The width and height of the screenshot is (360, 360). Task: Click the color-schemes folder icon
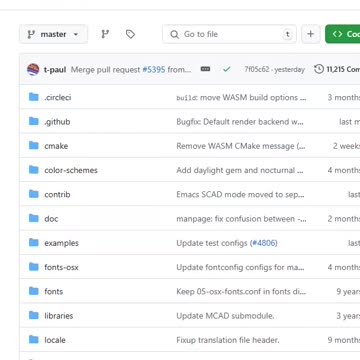(34, 170)
